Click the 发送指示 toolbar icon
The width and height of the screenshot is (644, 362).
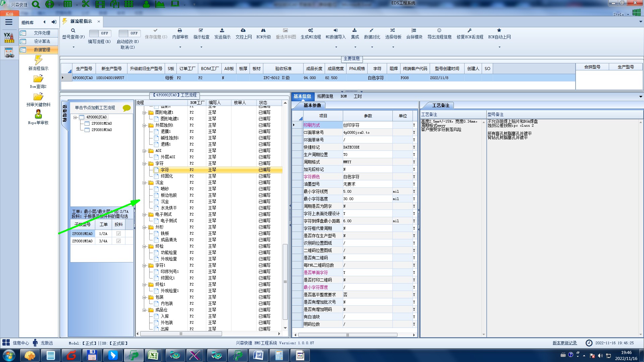coord(222,31)
